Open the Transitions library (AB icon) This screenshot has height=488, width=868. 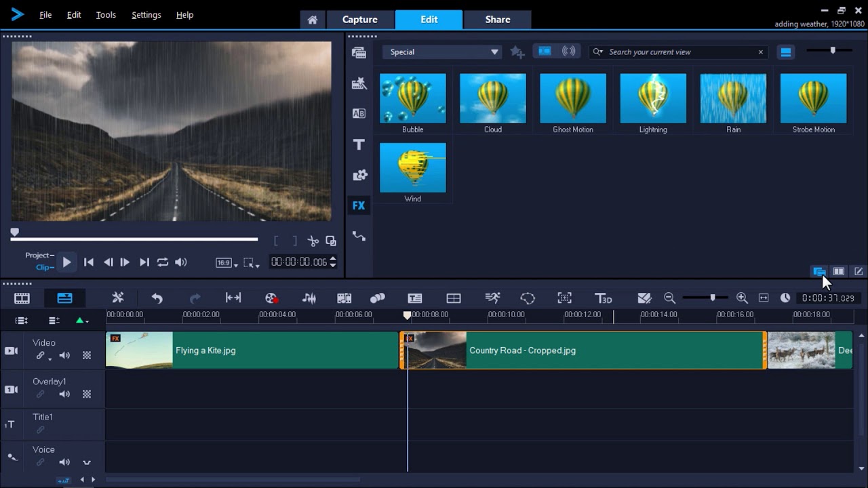click(x=359, y=114)
